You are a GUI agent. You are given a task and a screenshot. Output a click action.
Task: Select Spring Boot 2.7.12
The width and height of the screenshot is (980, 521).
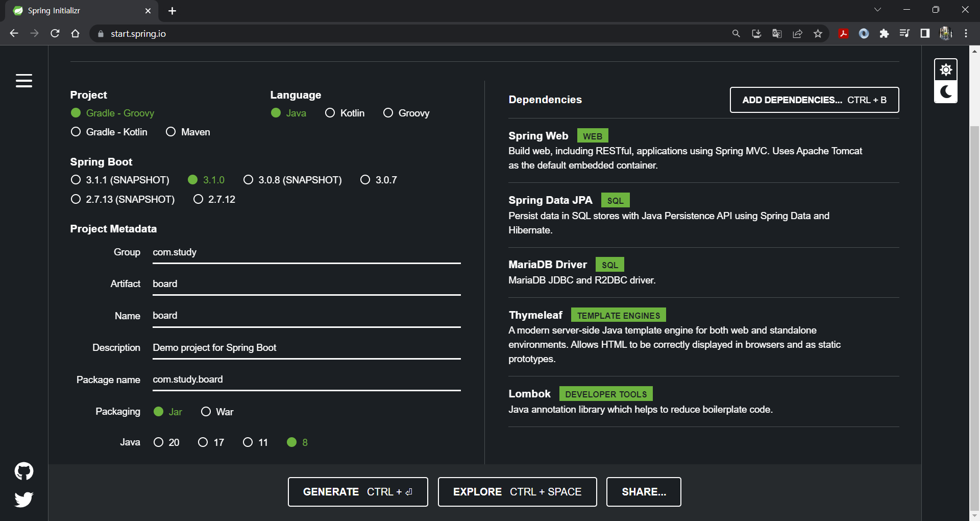point(214,199)
